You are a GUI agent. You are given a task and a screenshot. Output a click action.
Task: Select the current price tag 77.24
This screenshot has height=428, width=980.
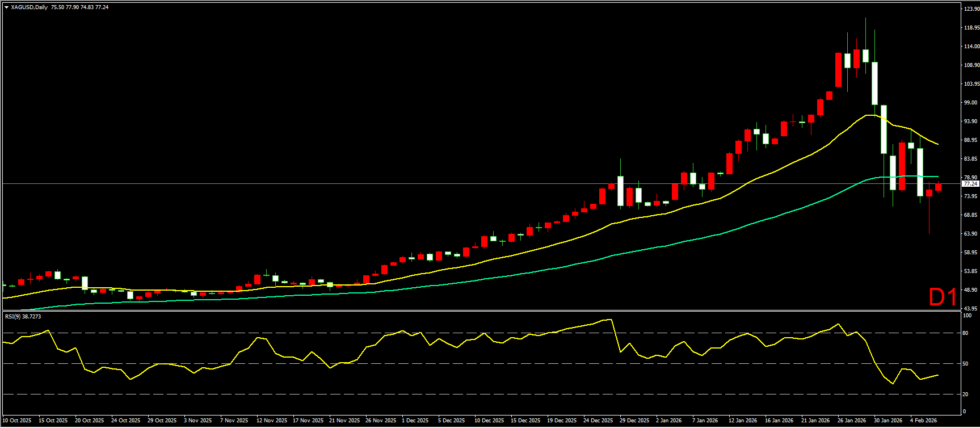click(x=970, y=184)
